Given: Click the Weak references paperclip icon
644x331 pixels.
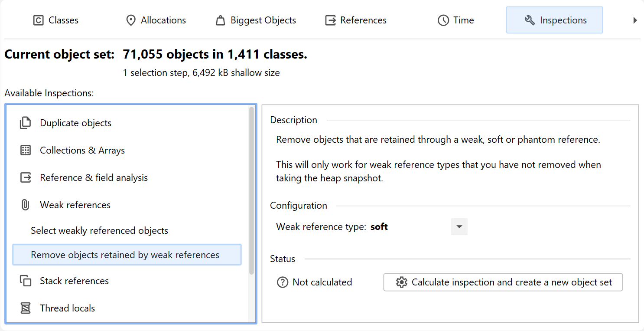Looking at the screenshot, I should (26, 205).
